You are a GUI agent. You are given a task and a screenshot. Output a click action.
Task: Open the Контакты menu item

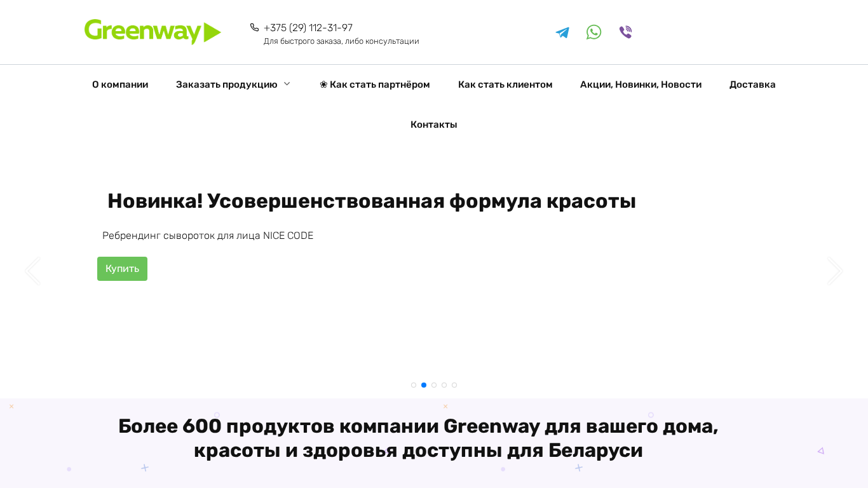(434, 125)
